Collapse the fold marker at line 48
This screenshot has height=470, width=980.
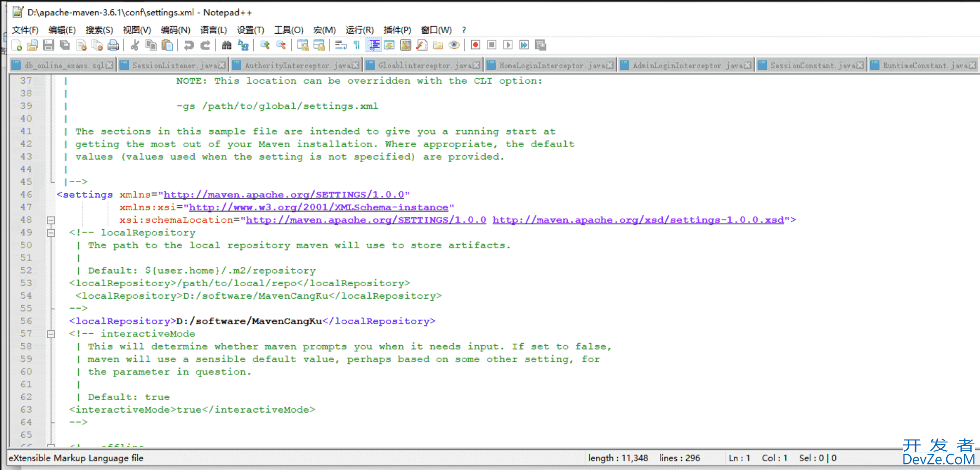51,220
